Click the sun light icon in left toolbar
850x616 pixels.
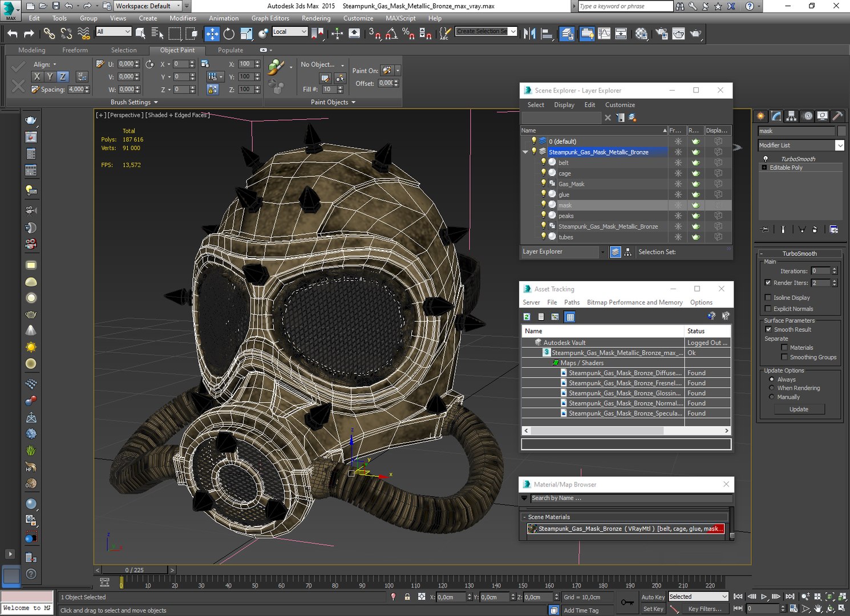(x=31, y=347)
